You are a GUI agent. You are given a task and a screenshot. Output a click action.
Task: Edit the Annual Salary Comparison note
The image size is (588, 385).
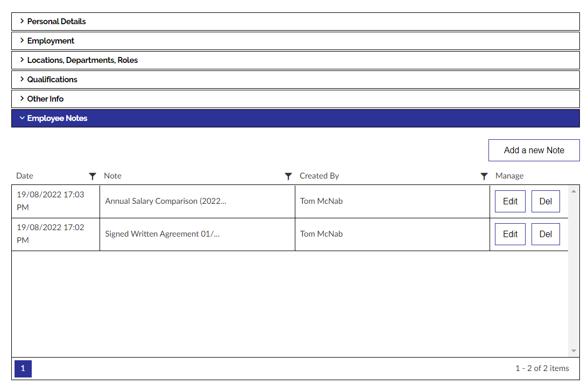pos(510,202)
